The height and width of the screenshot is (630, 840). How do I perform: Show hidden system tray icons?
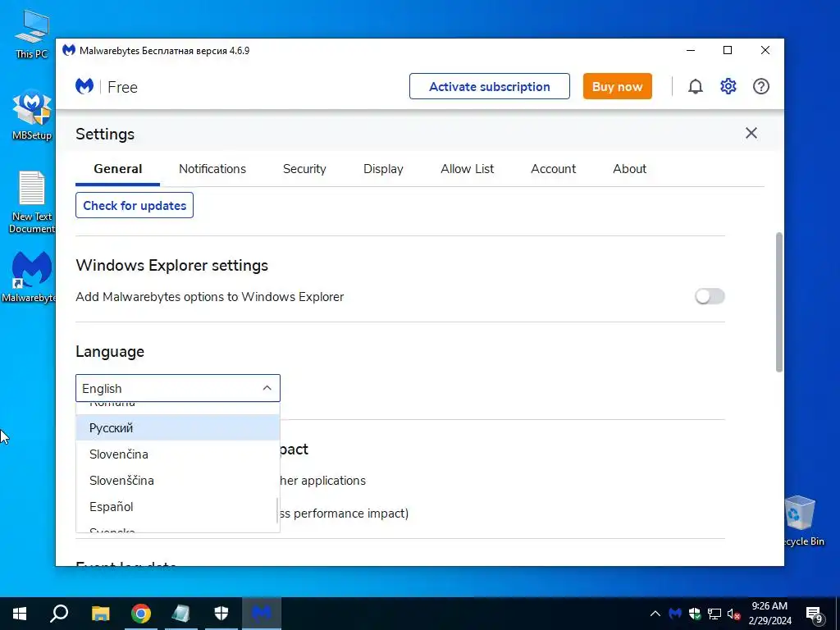[655, 614]
